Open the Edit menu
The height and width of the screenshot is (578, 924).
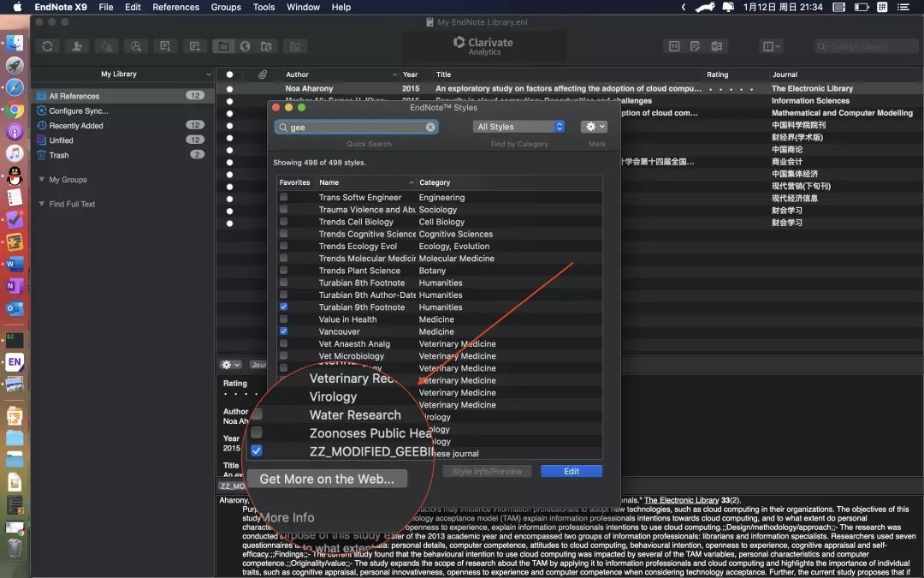pos(133,7)
